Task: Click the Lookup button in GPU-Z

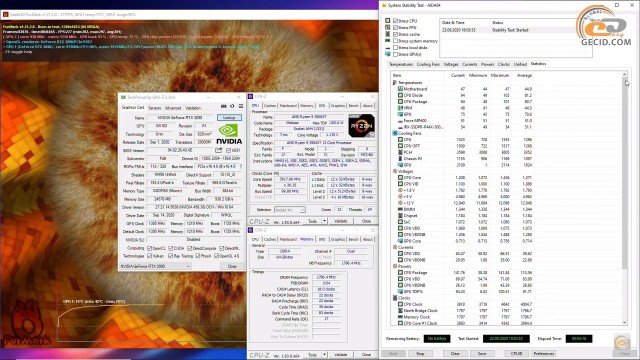Action: click(x=229, y=118)
